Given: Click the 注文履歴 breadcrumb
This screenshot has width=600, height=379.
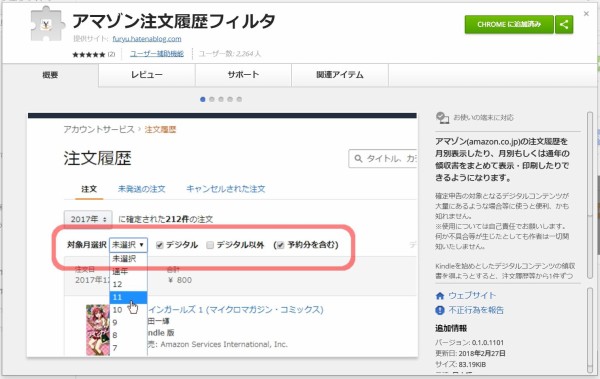Looking at the screenshot, I should 160,129.
